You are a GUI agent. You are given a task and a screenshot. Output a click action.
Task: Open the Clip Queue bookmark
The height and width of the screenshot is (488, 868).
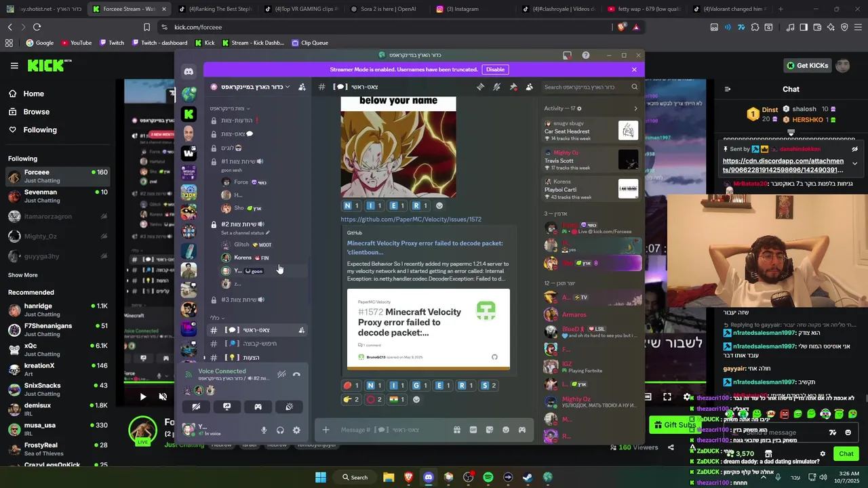click(310, 43)
